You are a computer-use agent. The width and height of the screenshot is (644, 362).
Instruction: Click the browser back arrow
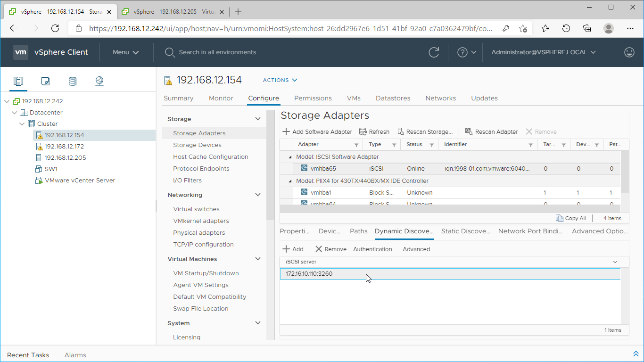tap(14, 28)
